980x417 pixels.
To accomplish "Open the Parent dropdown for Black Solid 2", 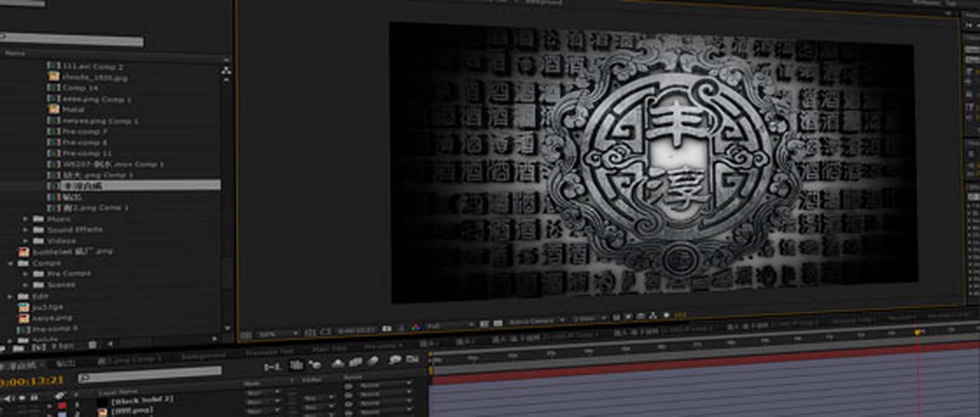I will pyautogui.click(x=384, y=385).
